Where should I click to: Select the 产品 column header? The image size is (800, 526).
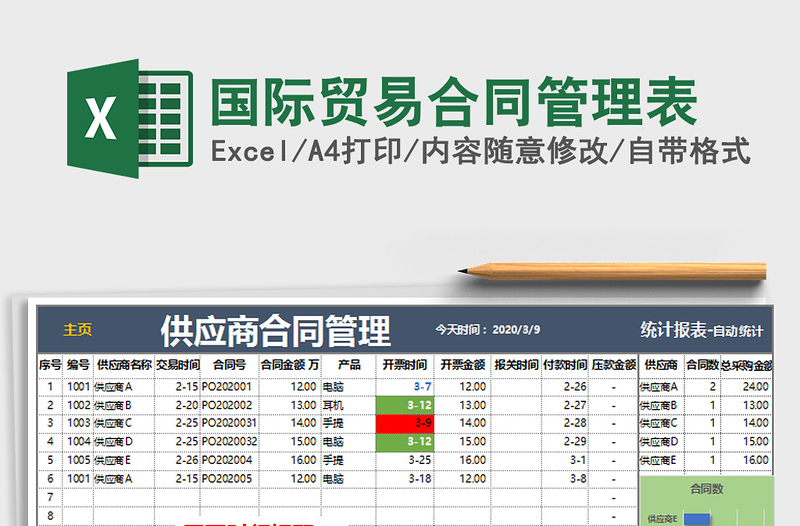pyautogui.click(x=349, y=365)
